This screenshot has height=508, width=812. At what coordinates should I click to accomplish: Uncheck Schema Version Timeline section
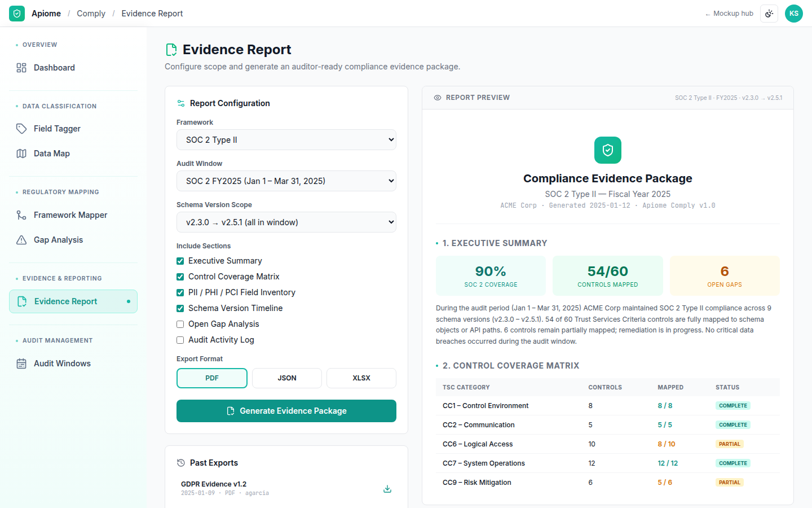click(x=180, y=308)
